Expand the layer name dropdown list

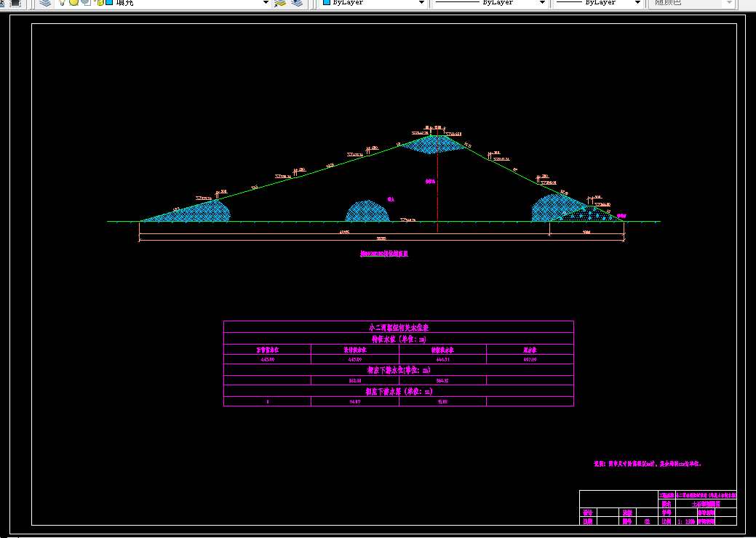pos(265,3)
